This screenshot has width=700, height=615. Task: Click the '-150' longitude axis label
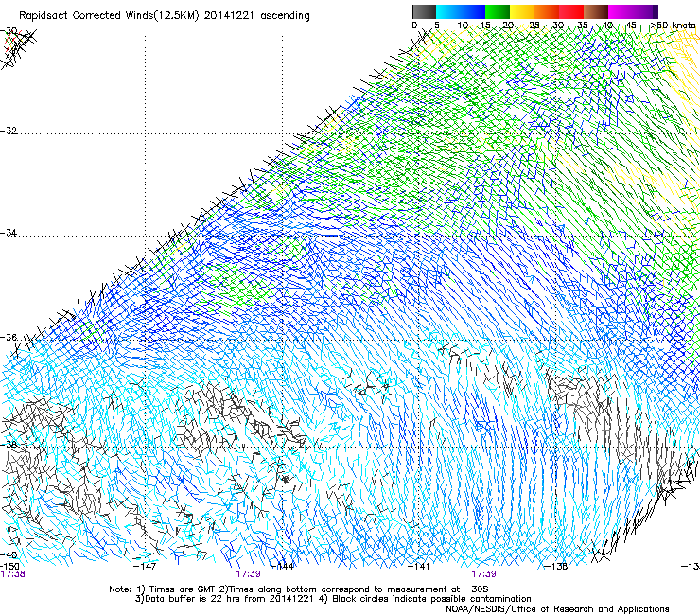[x=9, y=567]
